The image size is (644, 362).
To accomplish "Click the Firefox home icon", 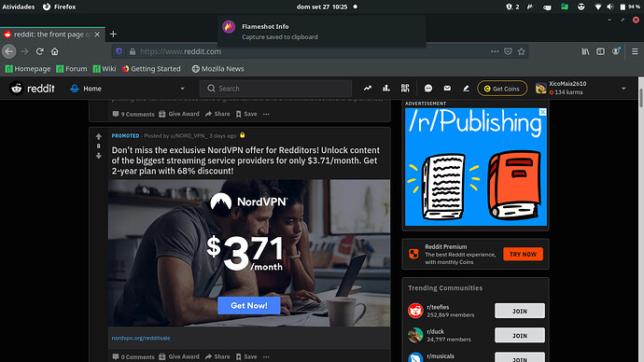I will tap(55, 51).
